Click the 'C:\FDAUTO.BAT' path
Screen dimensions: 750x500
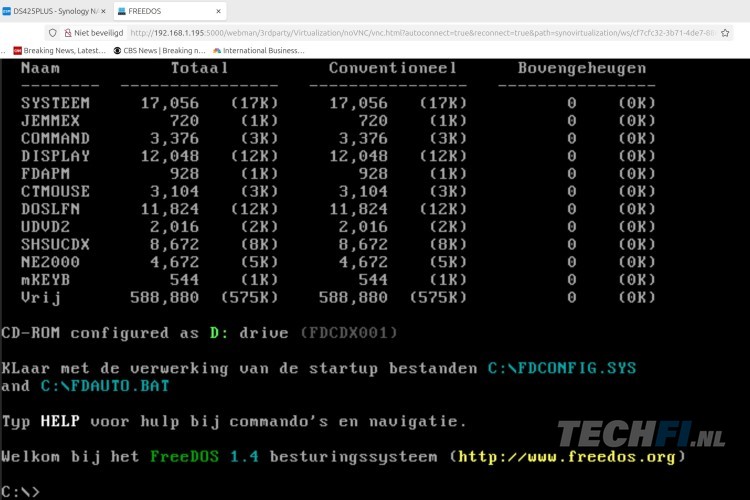pos(105,386)
